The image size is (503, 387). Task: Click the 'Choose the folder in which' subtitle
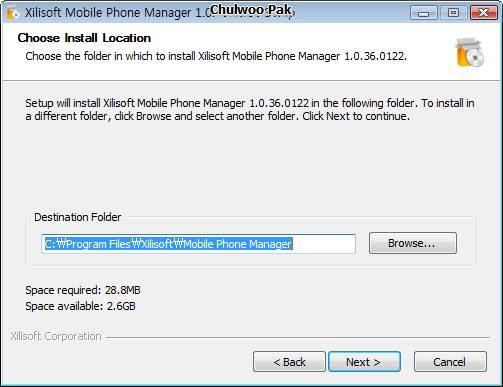coord(216,56)
